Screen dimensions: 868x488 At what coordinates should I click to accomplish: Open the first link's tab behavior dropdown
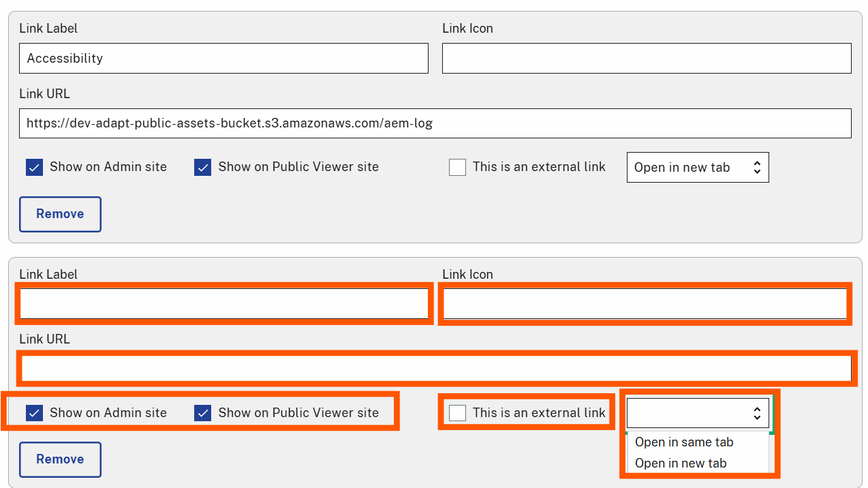697,167
